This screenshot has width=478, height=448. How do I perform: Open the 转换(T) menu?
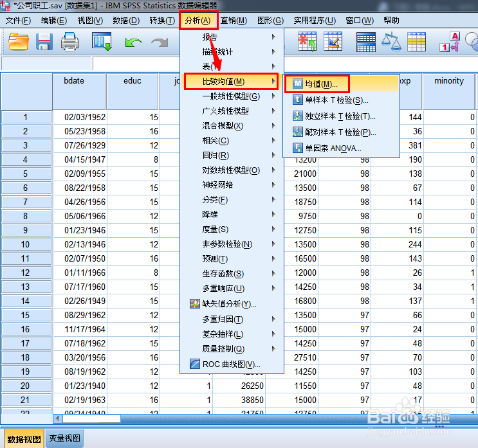[x=162, y=21]
